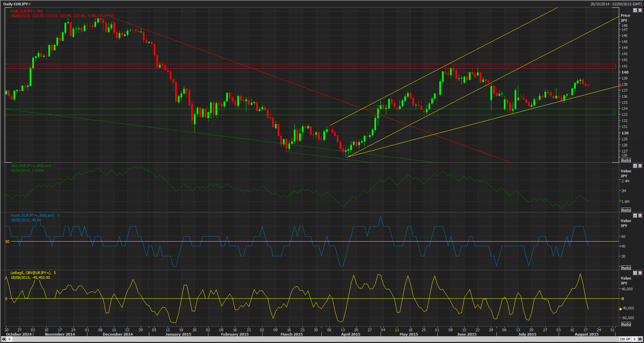Click February 2015 on the time axis

click(235, 334)
